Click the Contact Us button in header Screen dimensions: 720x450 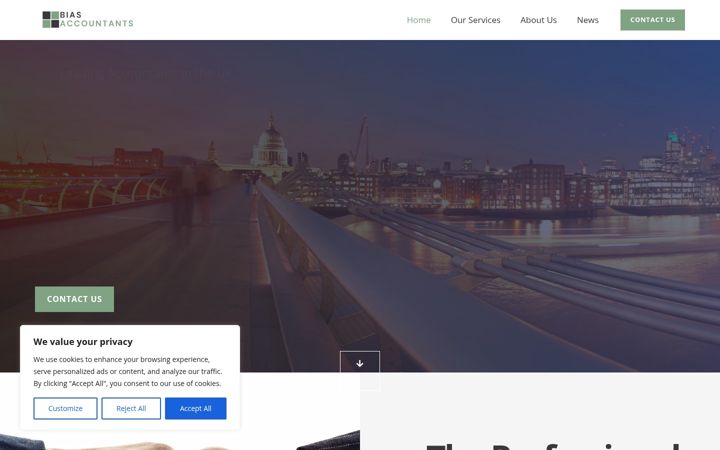(652, 20)
